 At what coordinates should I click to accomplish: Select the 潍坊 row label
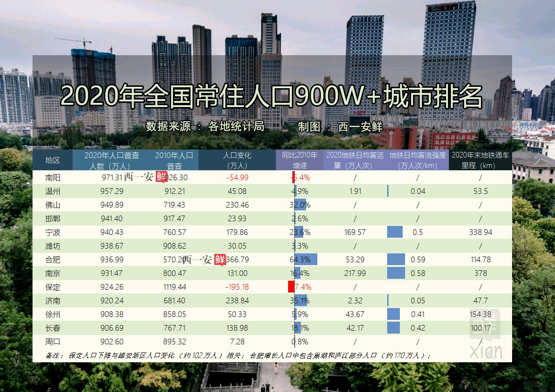tap(53, 246)
